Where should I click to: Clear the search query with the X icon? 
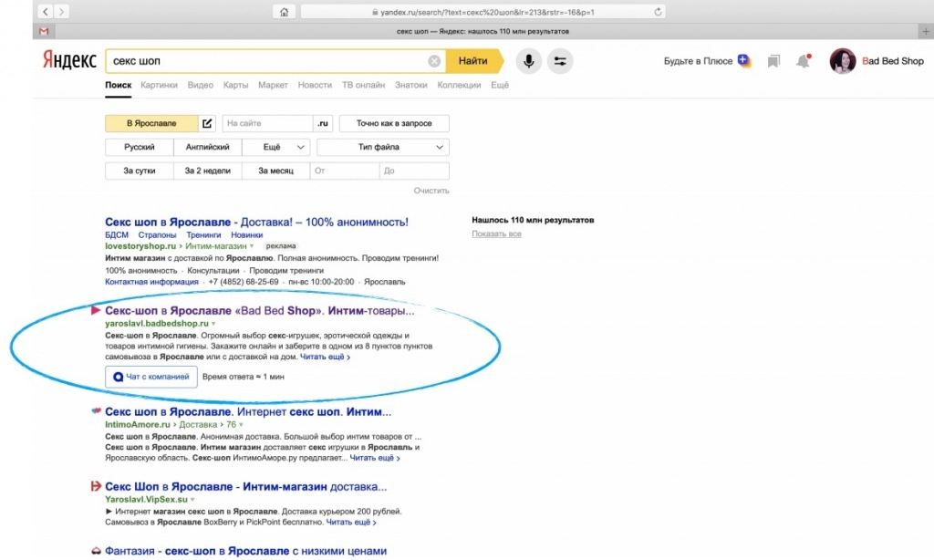pos(434,61)
